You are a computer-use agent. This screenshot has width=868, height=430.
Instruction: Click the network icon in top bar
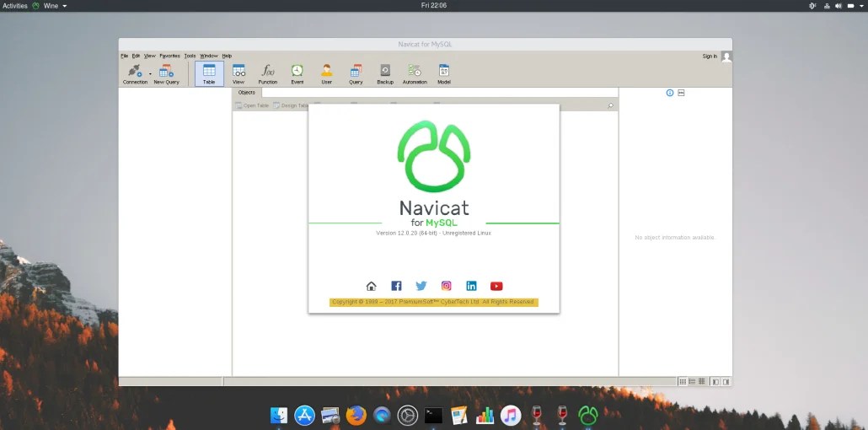[x=827, y=6]
